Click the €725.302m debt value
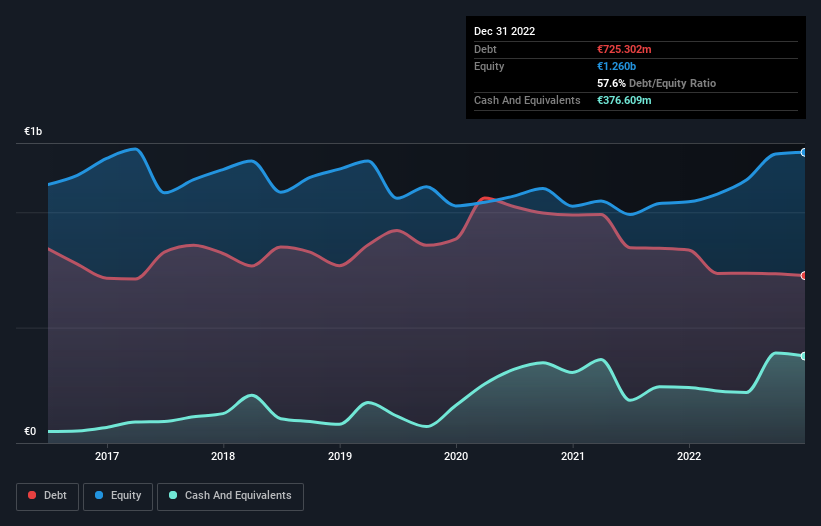 click(624, 49)
